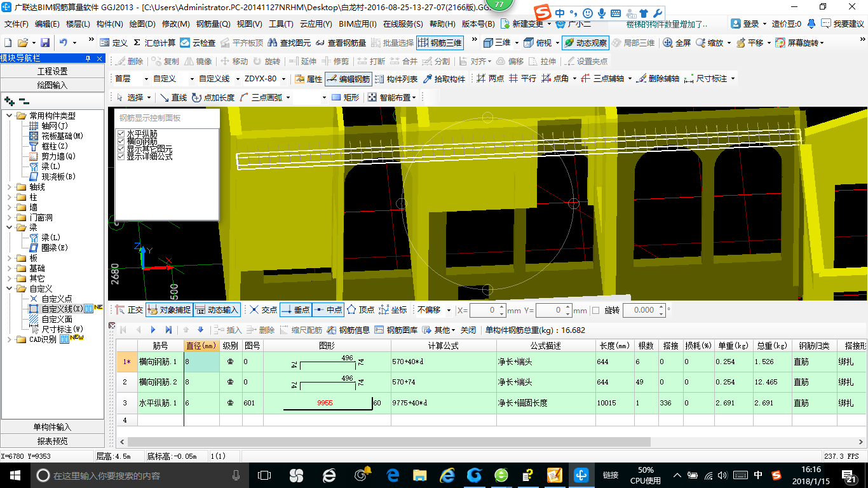
Task: Run 云检查 cloud check
Action: (198, 43)
